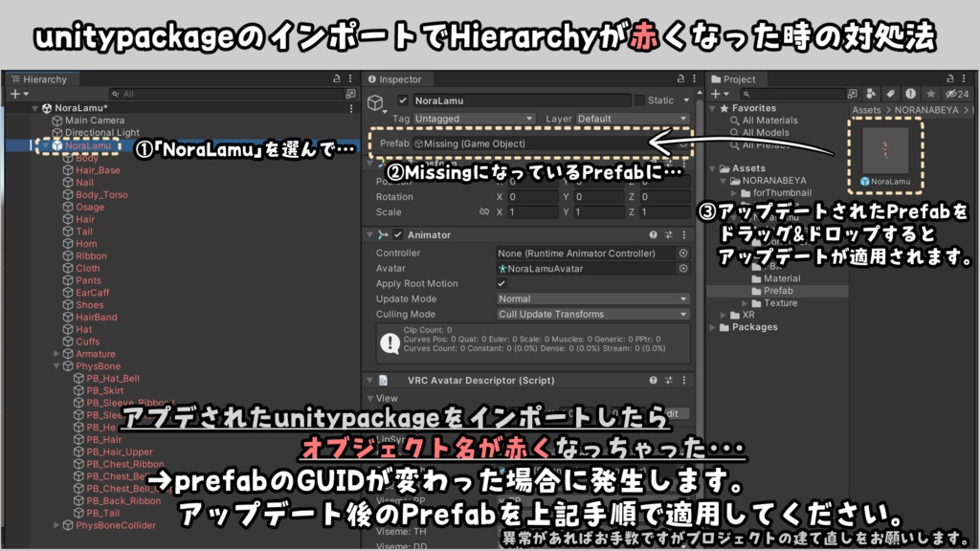
Task: Toggle the scale constrain-proportions link icon
Action: click(483, 212)
